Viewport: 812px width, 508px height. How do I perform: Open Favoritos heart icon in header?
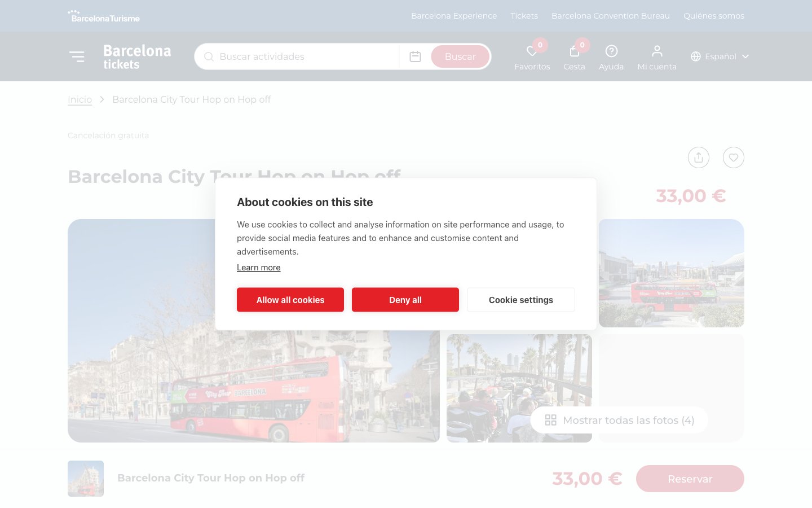tap(532, 52)
